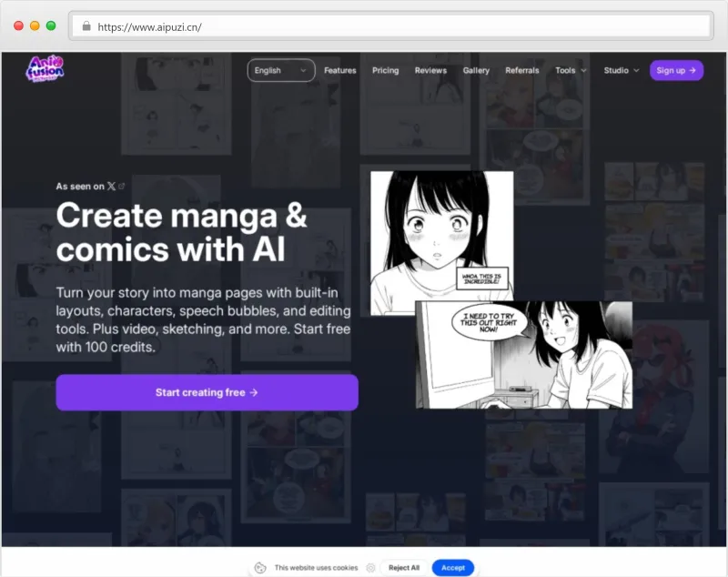Click the external link icon next to X
The height and width of the screenshot is (577, 728).
coord(122,187)
